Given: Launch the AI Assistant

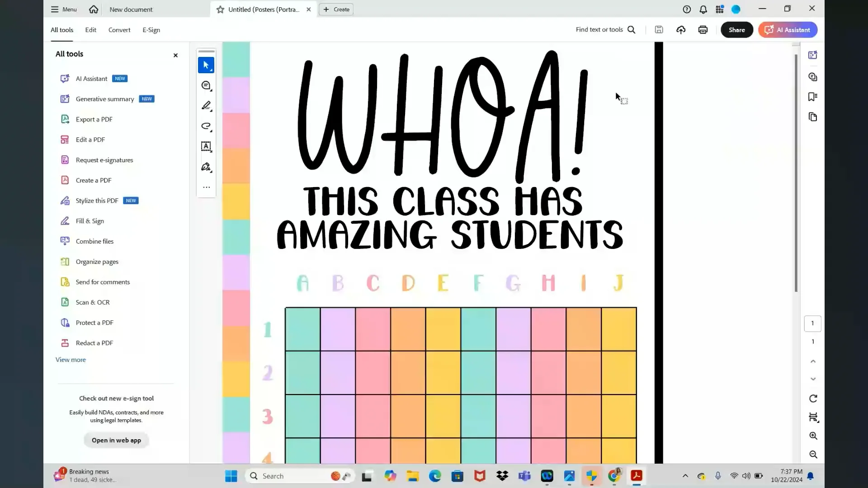Looking at the screenshot, I should [x=788, y=30].
